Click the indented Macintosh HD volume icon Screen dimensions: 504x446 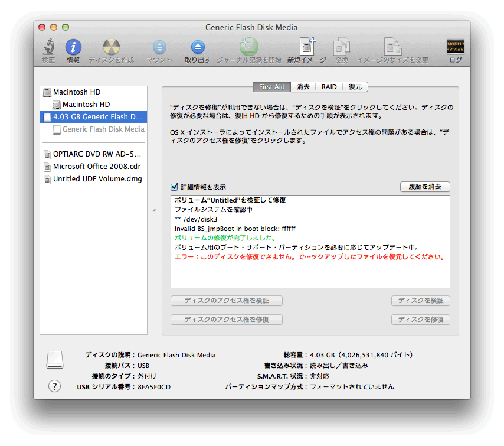tap(57, 105)
